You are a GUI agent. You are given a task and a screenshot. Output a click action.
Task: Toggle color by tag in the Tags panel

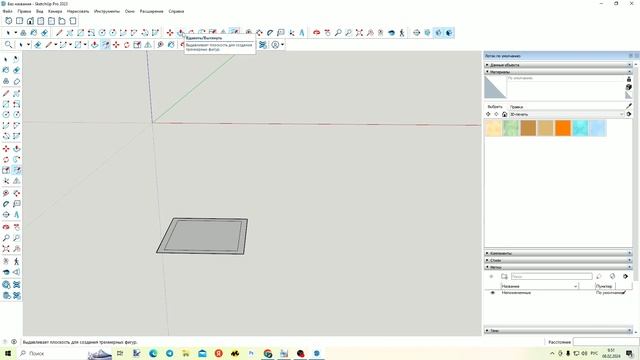pos(612,276)
